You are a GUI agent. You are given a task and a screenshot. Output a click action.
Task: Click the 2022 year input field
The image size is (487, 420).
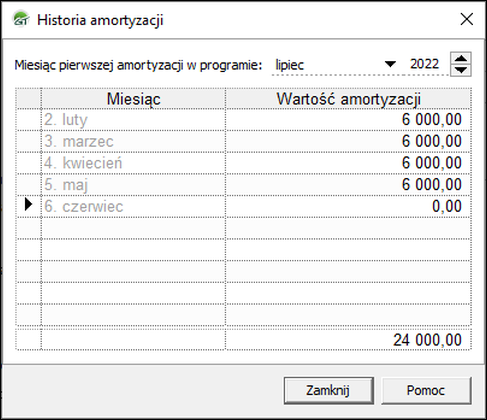425,64
